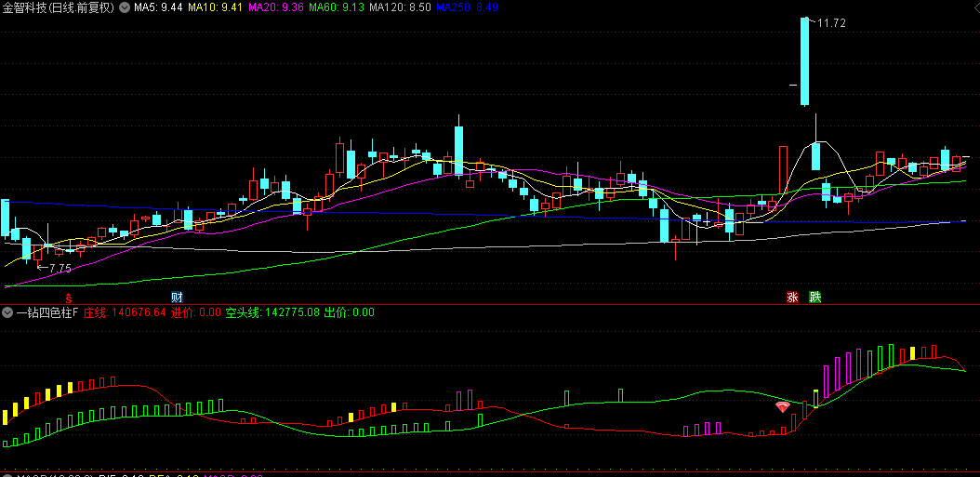Click the red 涨 marker
Screen dimensions: 980x477
(792, 297)
